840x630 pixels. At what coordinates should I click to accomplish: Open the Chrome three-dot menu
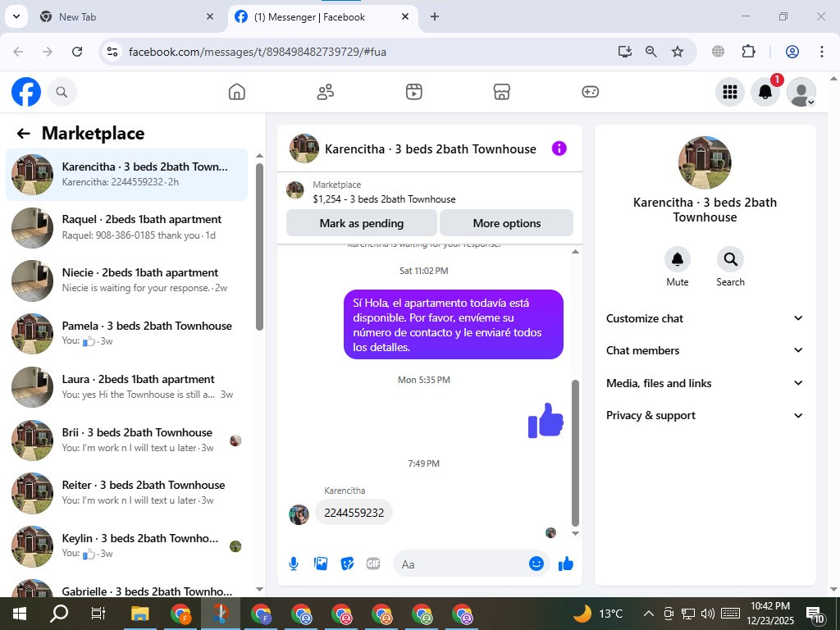821,52
